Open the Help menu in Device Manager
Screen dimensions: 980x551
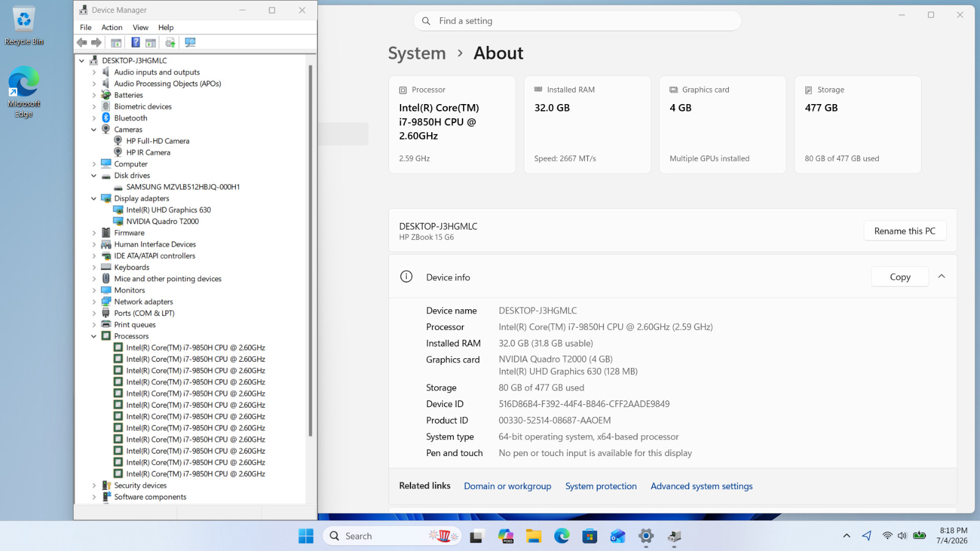tap(165, 28)
